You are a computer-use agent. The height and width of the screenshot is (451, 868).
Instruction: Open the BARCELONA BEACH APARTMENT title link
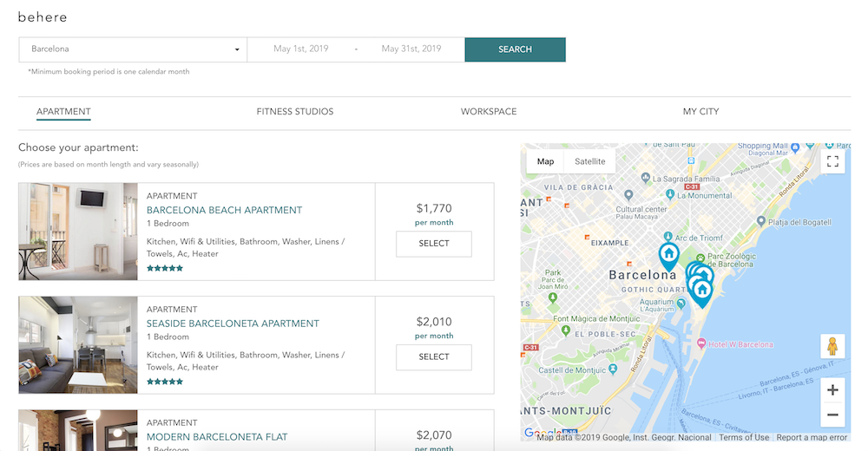point(224,210)
